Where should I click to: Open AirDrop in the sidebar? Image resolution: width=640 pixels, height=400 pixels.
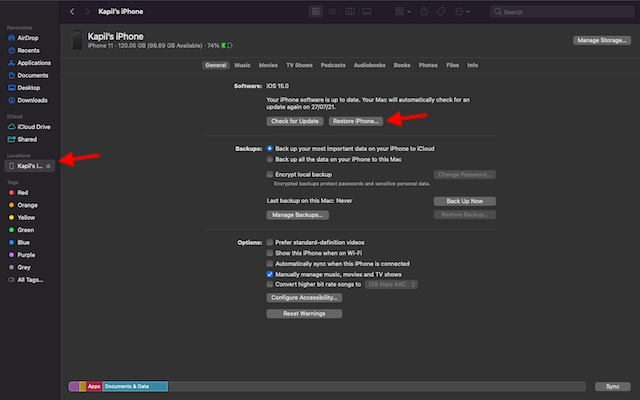tap(26, 35)
